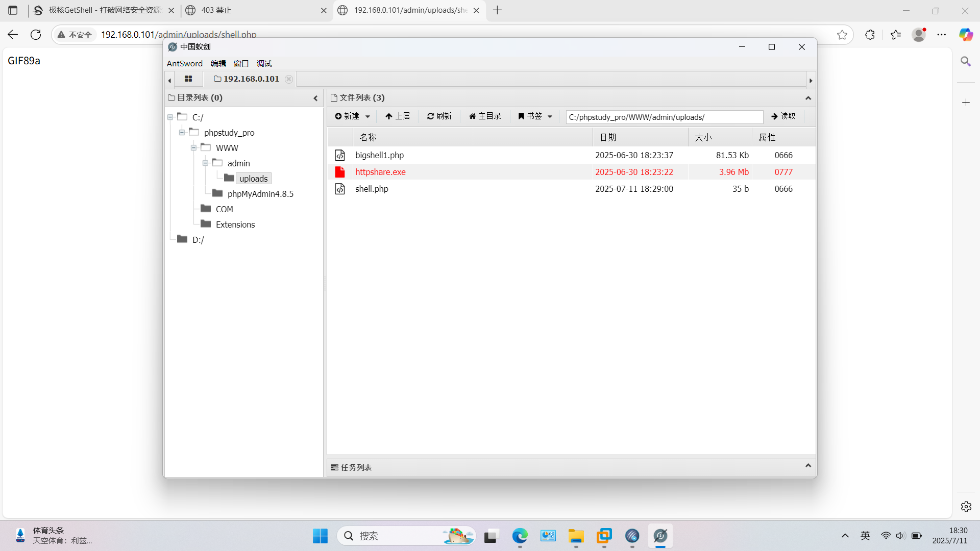980x551 pixels.
Task: Collapse the directory list panel arrow
Action: click(x=315, y=98)
